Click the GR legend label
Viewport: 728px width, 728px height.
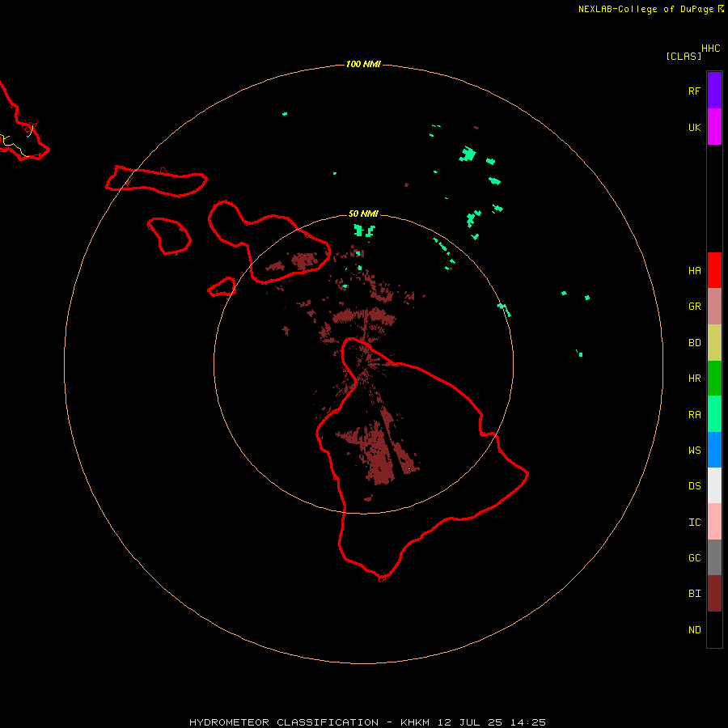(694, 306)
